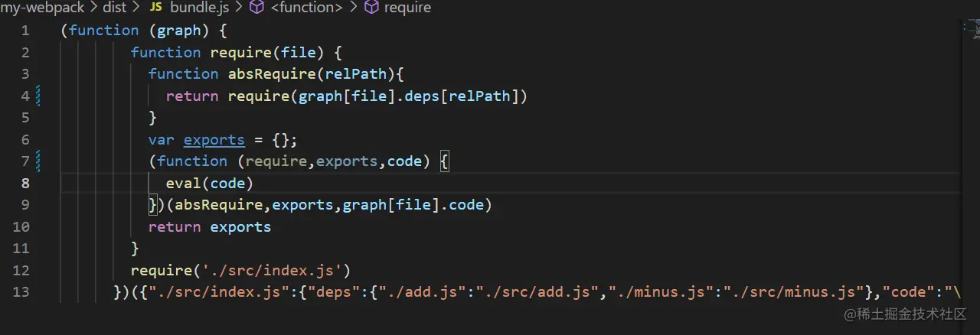Screen dimensions: 980x335
Task: Click the cube icon before require breadcrumb
Action: (x=371, y=8)
